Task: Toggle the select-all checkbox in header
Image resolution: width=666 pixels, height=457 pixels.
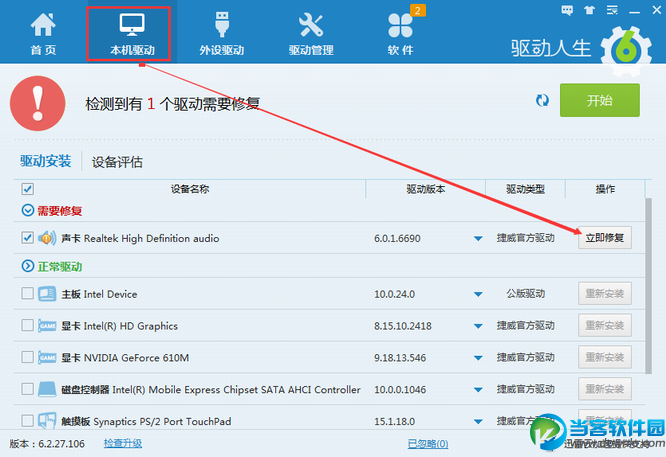Action: click(x=28, y=189)
